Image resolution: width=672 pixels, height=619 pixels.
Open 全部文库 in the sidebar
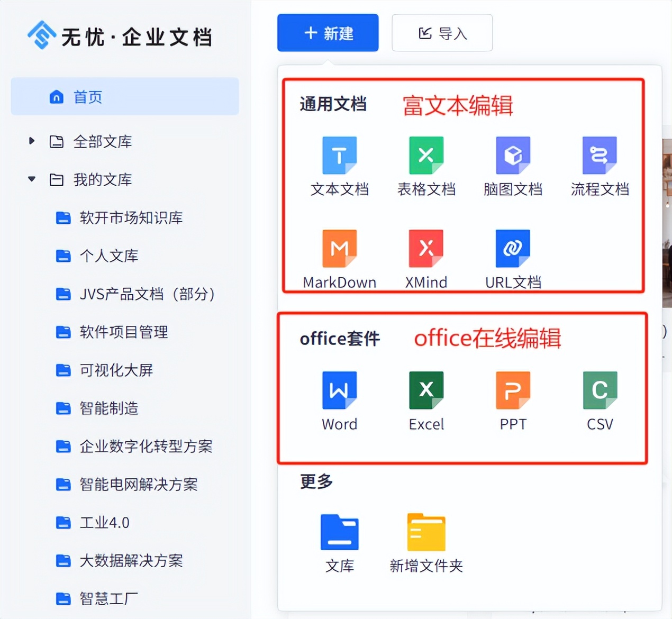click(103, 141)
